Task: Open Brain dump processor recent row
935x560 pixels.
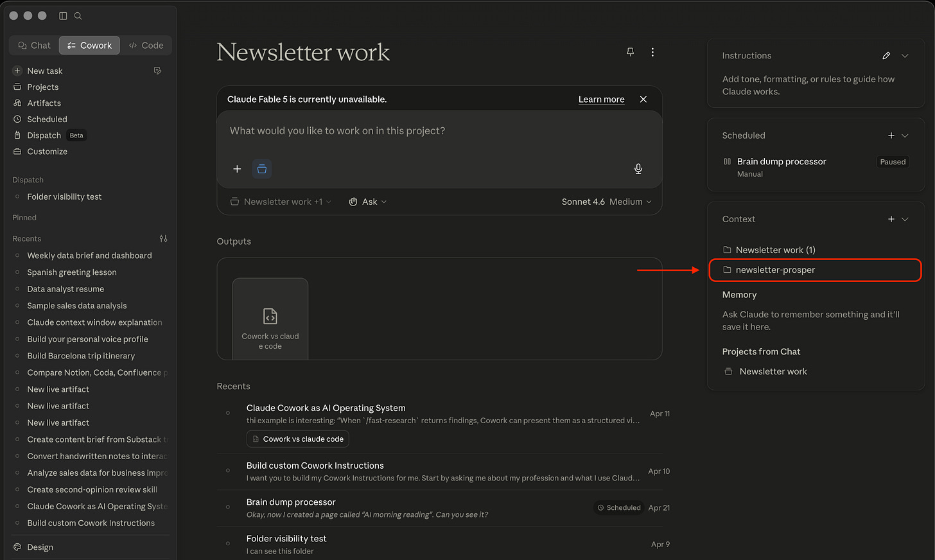Action: 444,508
